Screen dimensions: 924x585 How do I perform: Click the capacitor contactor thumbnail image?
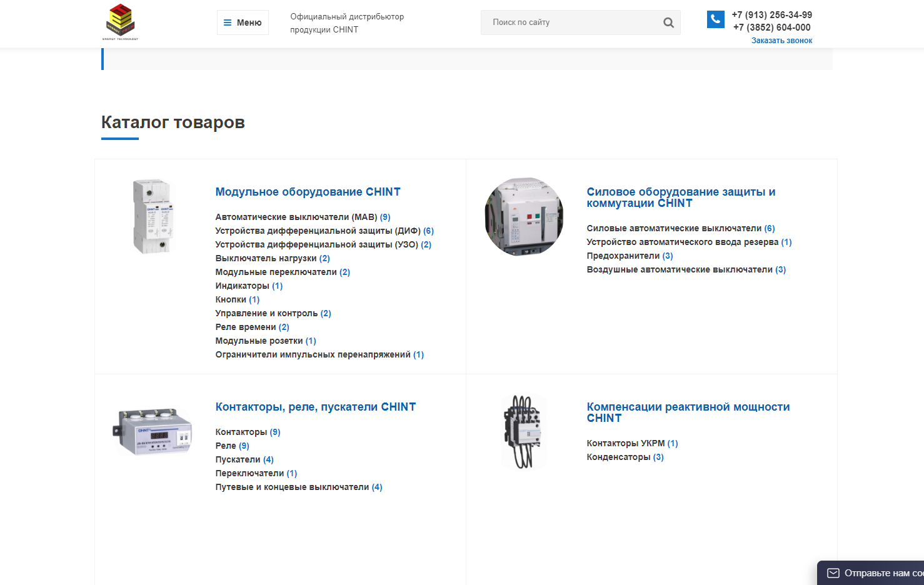[x=524, y=432]
